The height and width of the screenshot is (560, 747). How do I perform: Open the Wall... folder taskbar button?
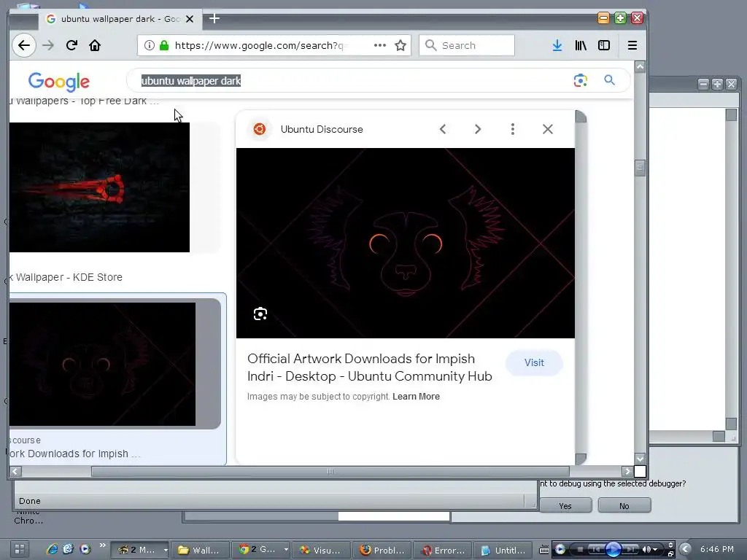click(200, 550)
